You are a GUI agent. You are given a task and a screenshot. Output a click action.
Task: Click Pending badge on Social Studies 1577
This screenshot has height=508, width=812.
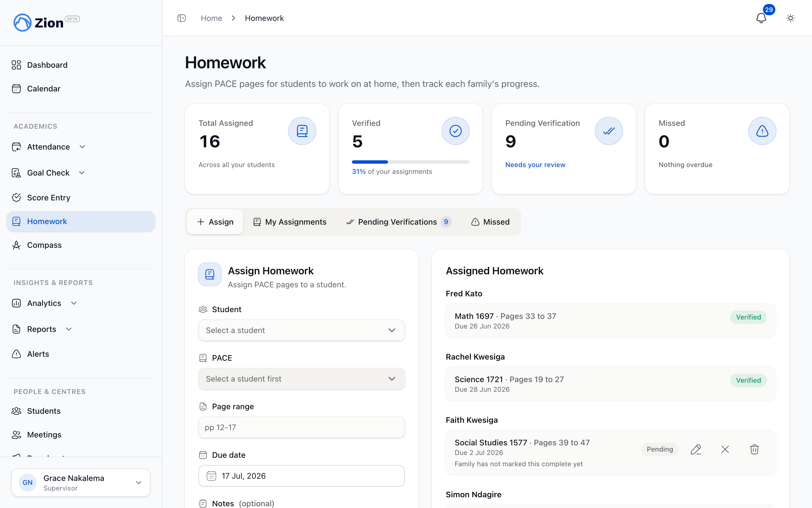[x=660, y=449]
